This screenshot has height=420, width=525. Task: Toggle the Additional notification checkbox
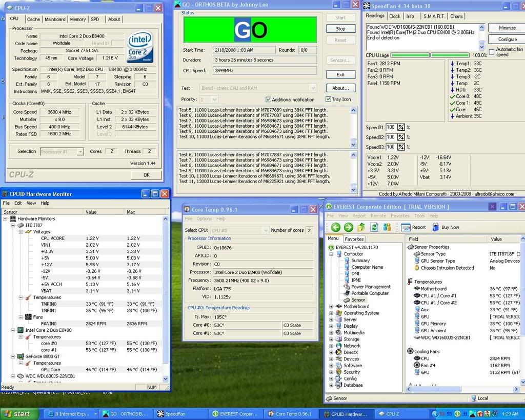(x=268, y=99)
